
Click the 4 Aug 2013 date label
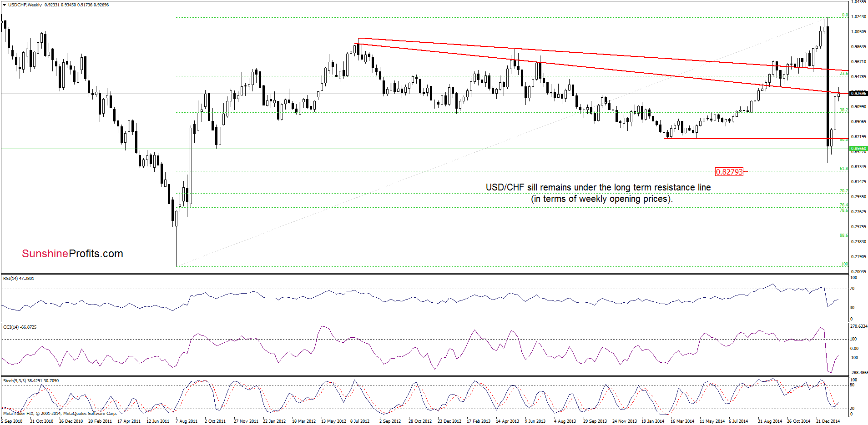565,421
